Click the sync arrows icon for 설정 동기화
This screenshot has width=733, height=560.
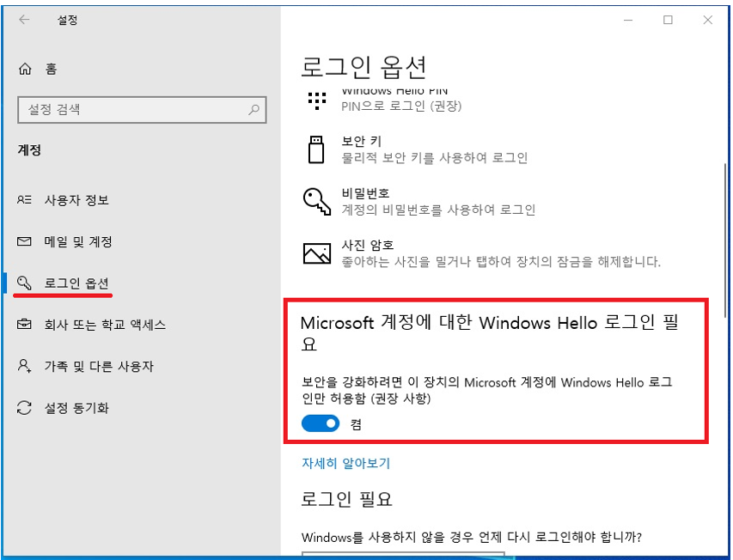pos(24,408)
